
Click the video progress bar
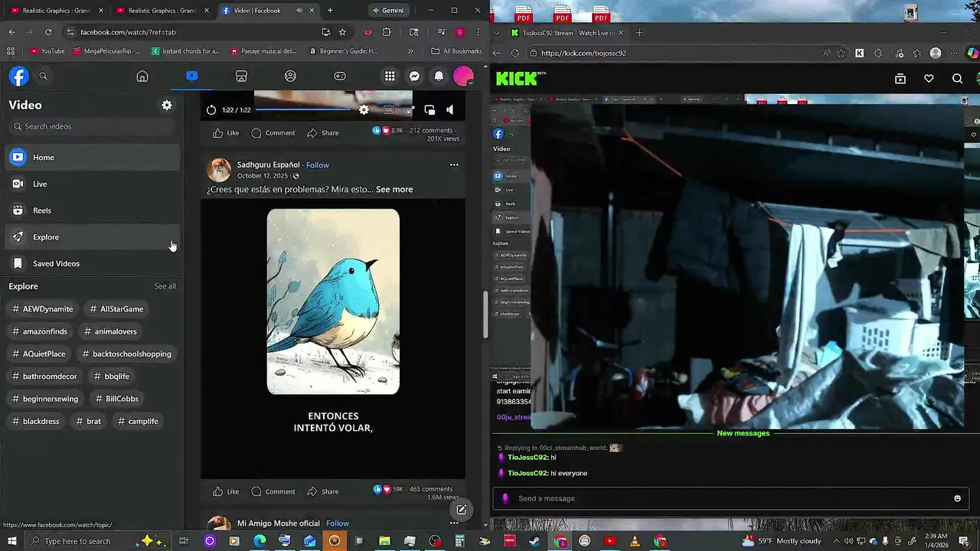point(302,109)
